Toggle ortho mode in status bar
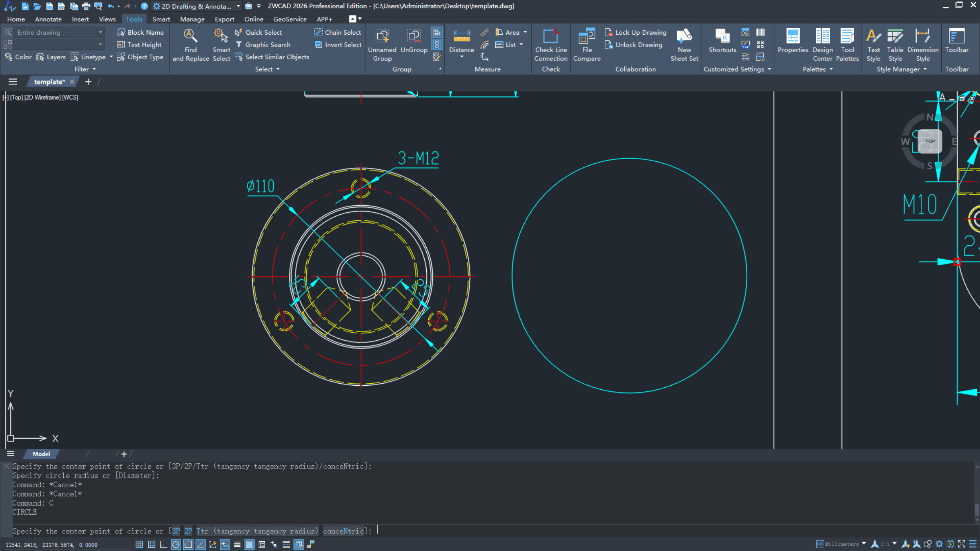This screenshot has height=551, width=980. 164,544
